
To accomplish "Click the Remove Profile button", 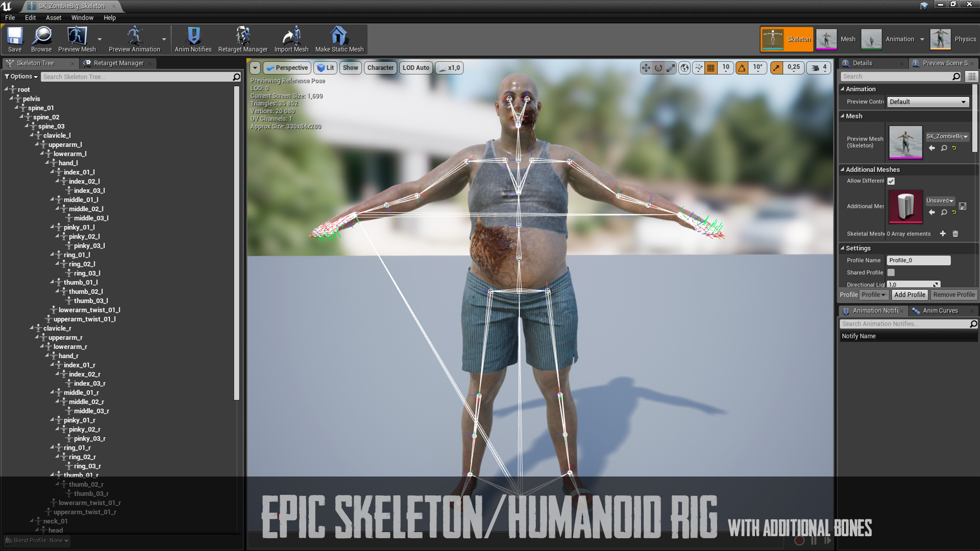I will tap(953, 295).
